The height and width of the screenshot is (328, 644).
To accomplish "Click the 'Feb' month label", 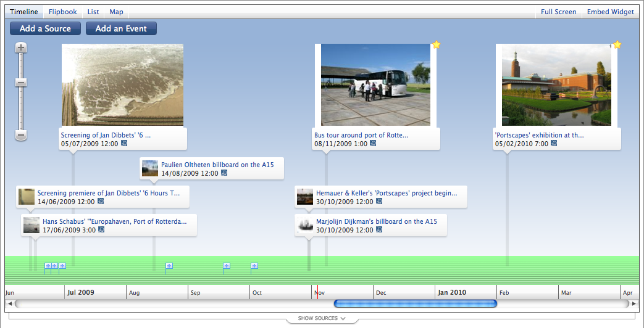I will point(504,293).
